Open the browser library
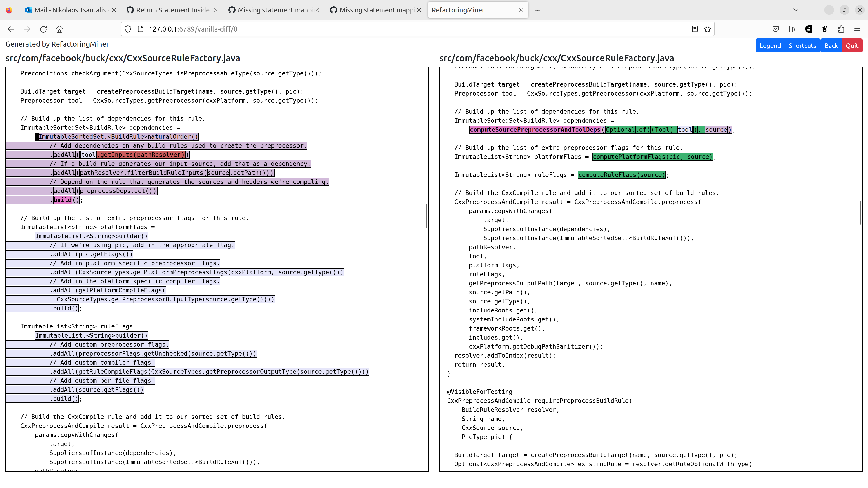Image resolution: width=868 pixels, height=488 pixels. click(792, 29)
